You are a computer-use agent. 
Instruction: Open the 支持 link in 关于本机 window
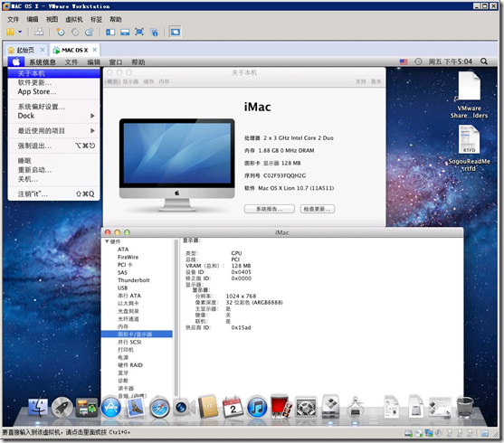360,81
